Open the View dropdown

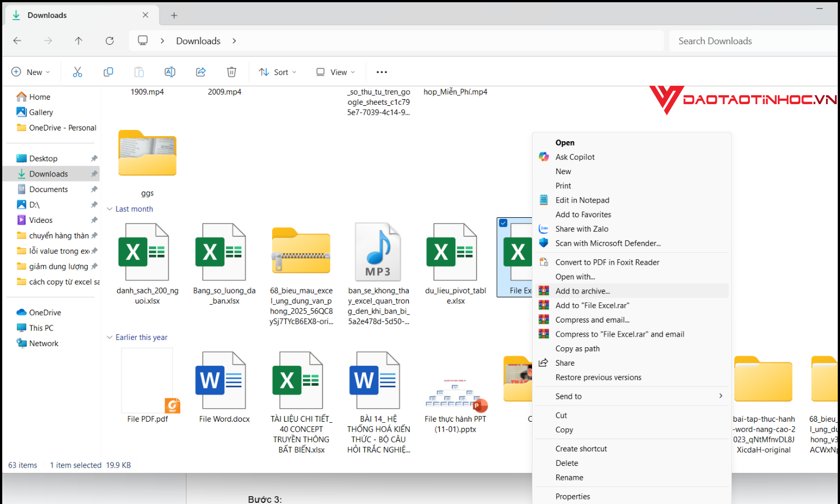click(x=335, y=72)
